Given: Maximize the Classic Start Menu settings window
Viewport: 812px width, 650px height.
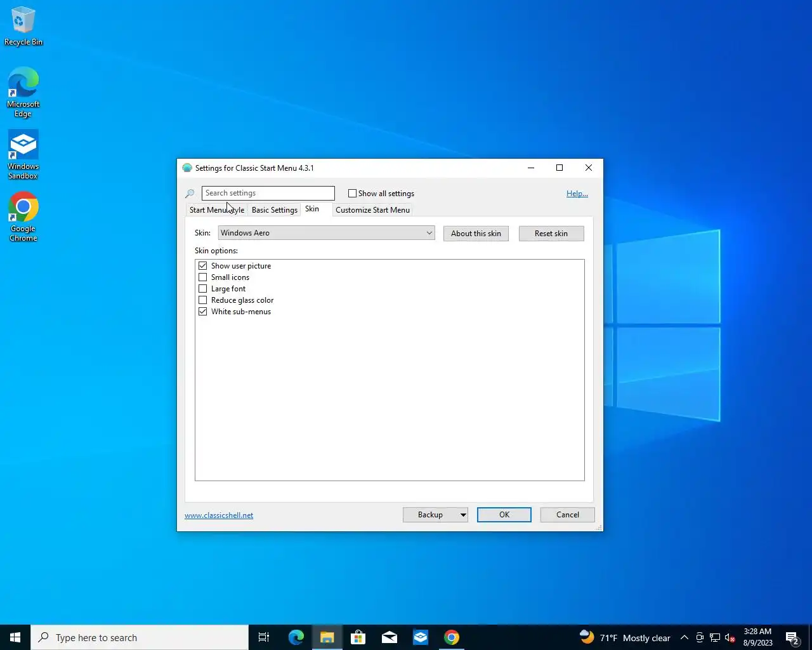Looking at the screenshot, I should pyautogui.click(x=560, y=168).
